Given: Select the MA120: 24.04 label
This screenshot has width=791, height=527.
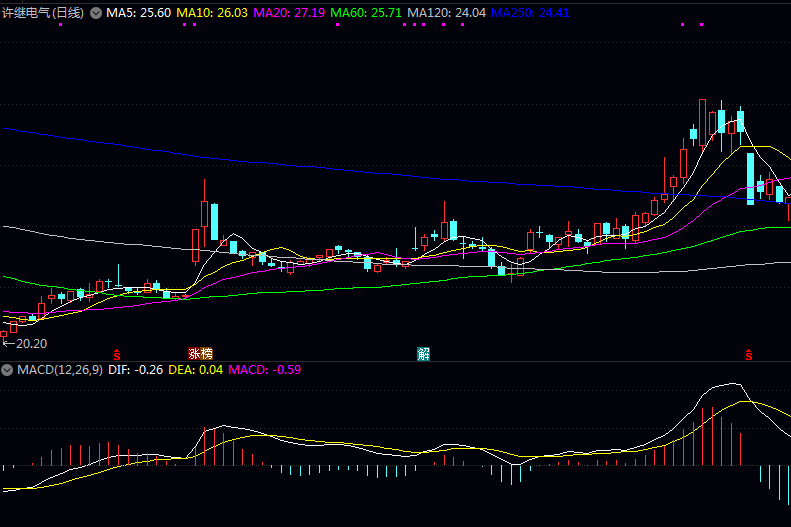Looking at the screenshot, I should pyautogui.click(x=446, y=13).
